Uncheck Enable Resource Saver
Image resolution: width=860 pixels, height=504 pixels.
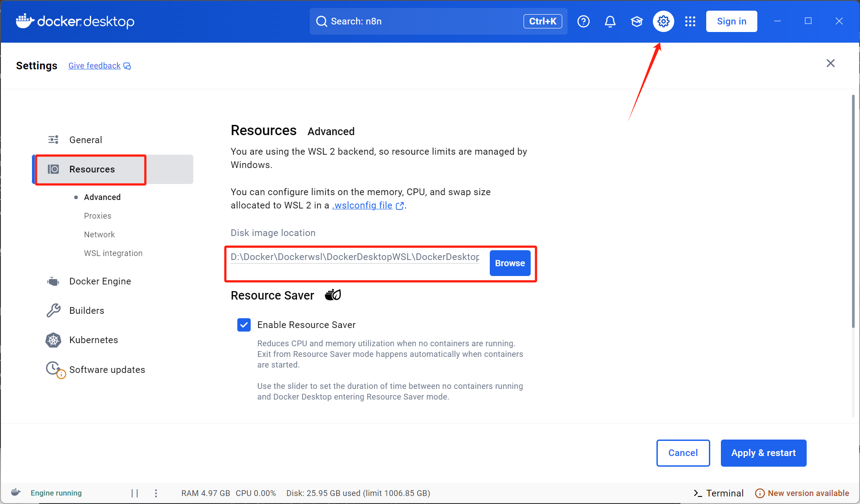coord(244,325)
